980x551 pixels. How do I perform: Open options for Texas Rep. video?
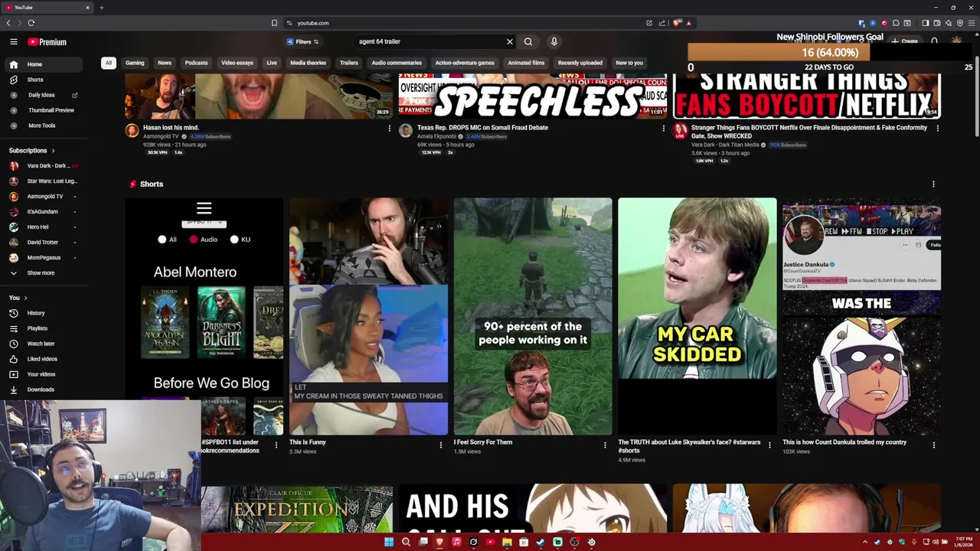click(664, 129)
